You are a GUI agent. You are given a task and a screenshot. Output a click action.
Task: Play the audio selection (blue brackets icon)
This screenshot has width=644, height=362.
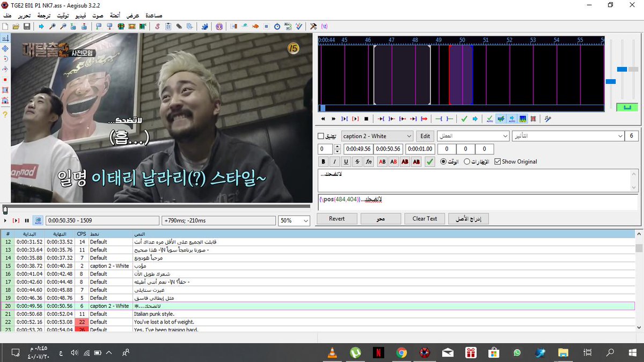coord(345,119)
